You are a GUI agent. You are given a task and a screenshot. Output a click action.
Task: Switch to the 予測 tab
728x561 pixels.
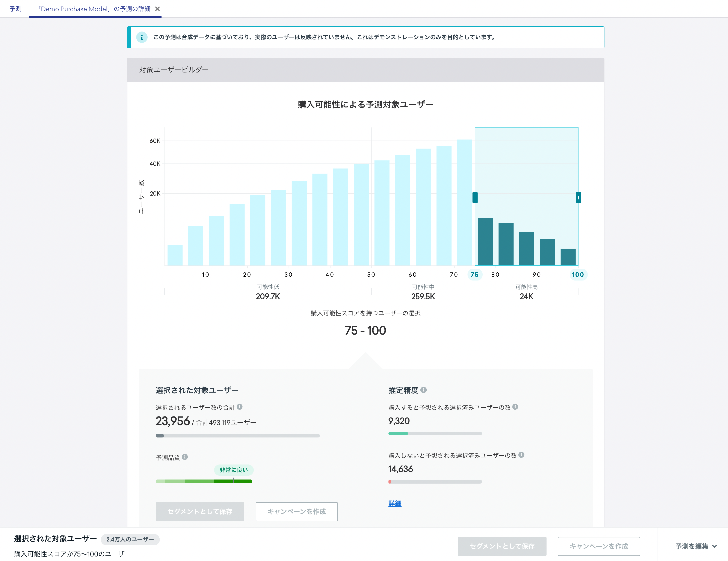15,9
